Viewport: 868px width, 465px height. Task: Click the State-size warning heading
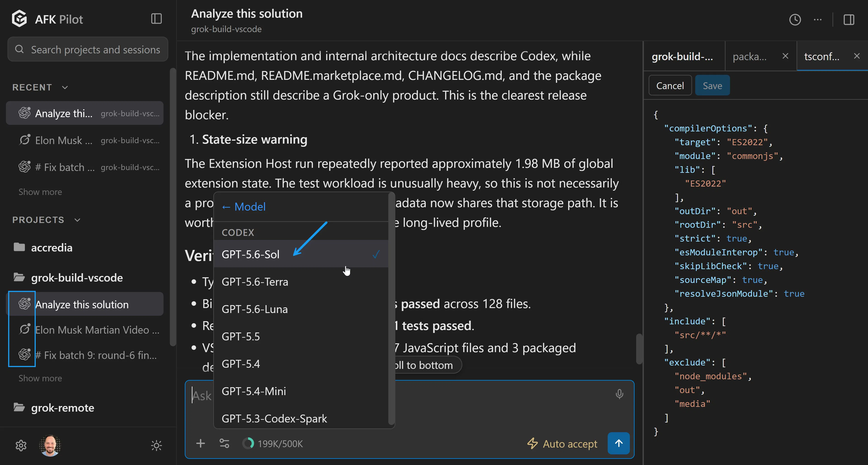click(x=254, y=140)
